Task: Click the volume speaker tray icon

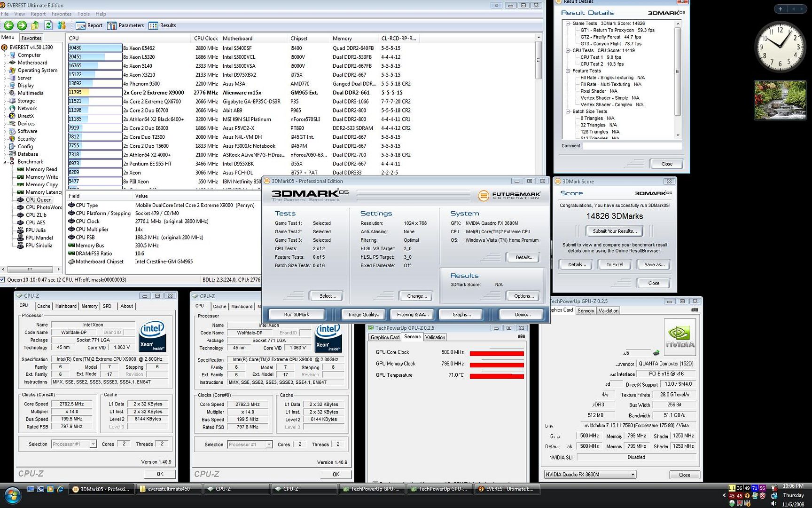Action: click(773, 504)
